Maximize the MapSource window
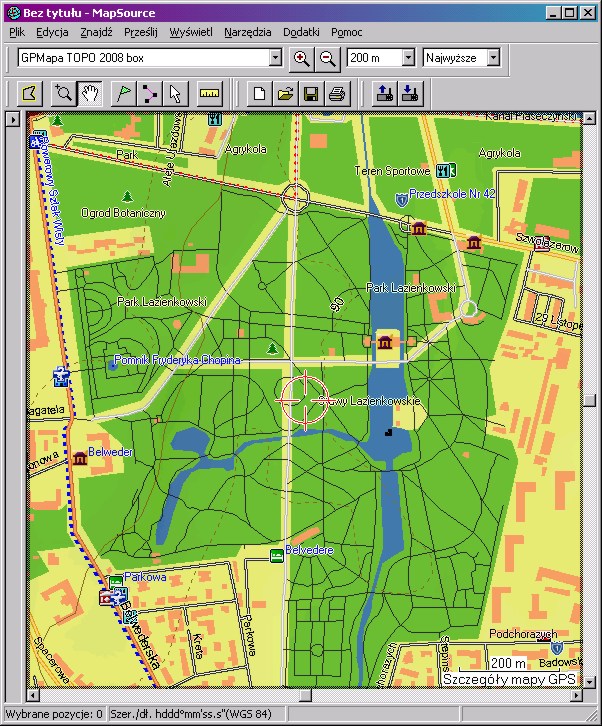 point(570,13)
